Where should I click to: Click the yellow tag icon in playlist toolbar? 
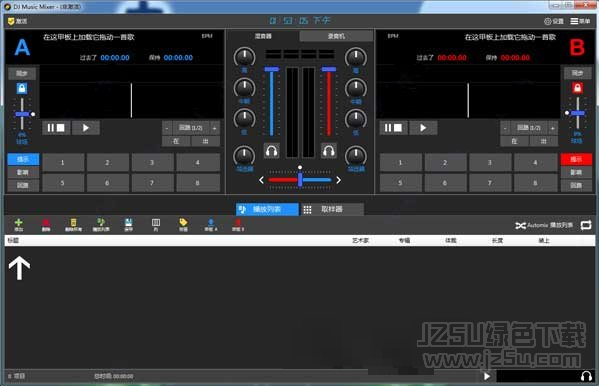coord(183,224)
